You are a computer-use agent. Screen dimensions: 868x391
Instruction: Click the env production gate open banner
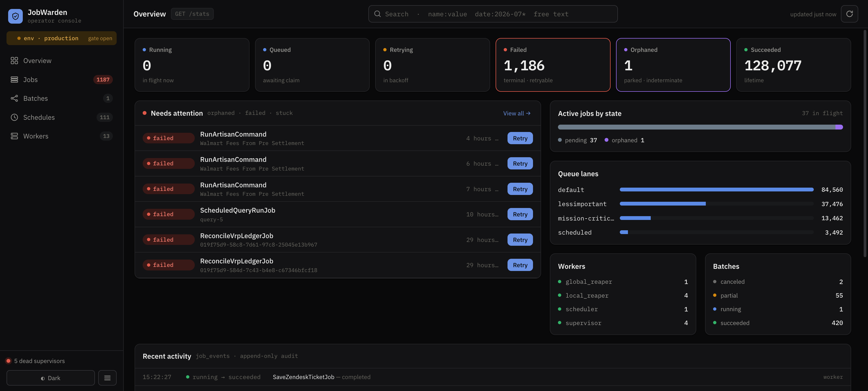coord(61,38)
